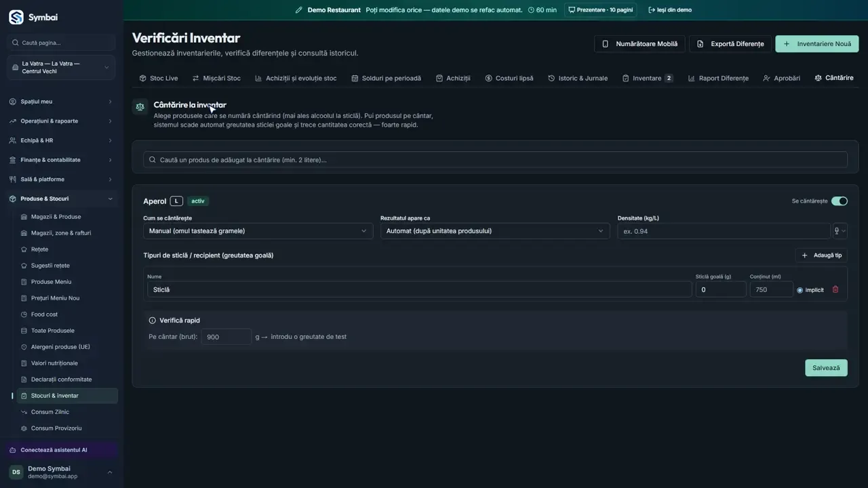Image resolution: width=868 pixels, height=488 pixels.
Task: Click the Toate Produsele icon
Action: pos(24,331)
